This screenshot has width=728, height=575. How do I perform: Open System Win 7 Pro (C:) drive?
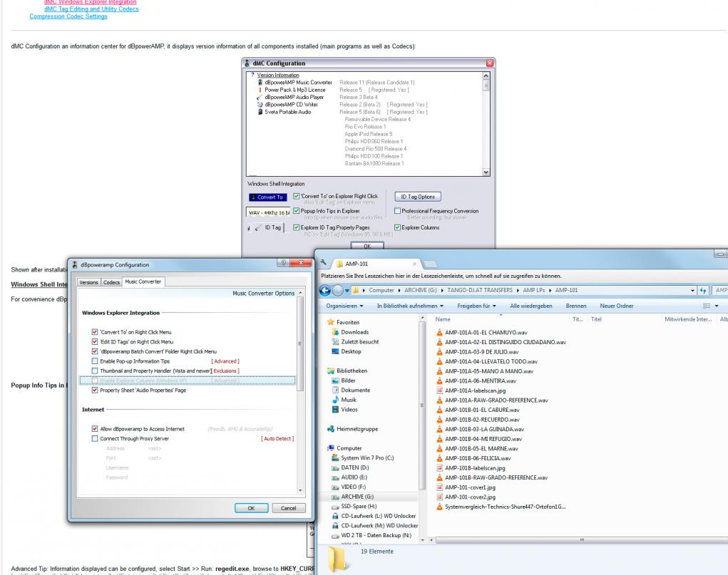pyautogui.click(x=336, y=458)
